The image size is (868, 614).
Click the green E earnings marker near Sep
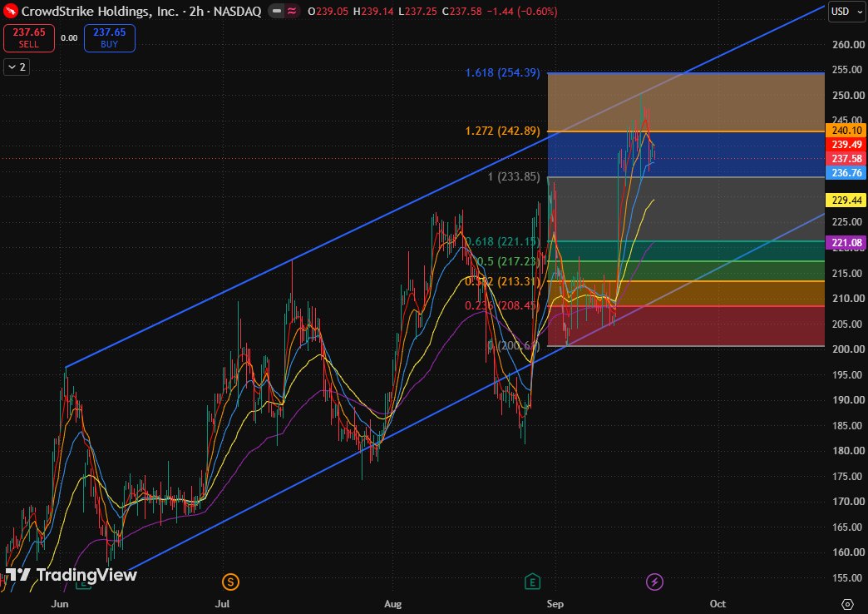pyautogui.click(x=532, y=582)
